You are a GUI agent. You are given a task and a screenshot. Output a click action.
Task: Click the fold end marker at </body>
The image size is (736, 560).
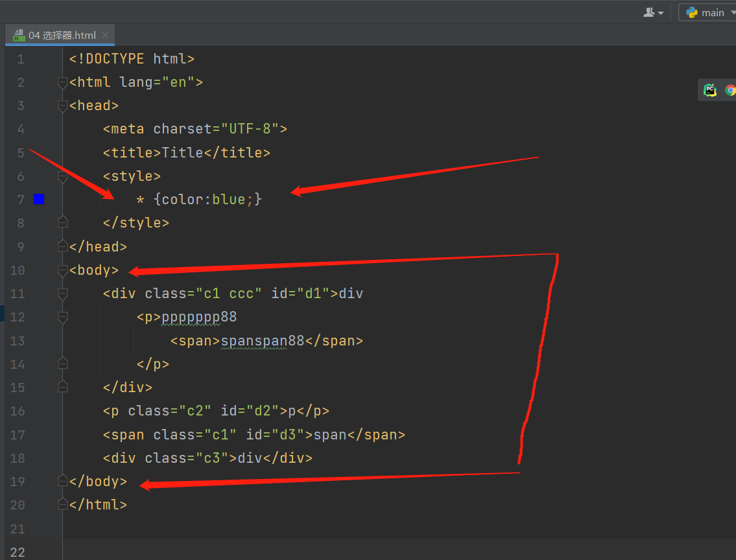coord(62,481)
